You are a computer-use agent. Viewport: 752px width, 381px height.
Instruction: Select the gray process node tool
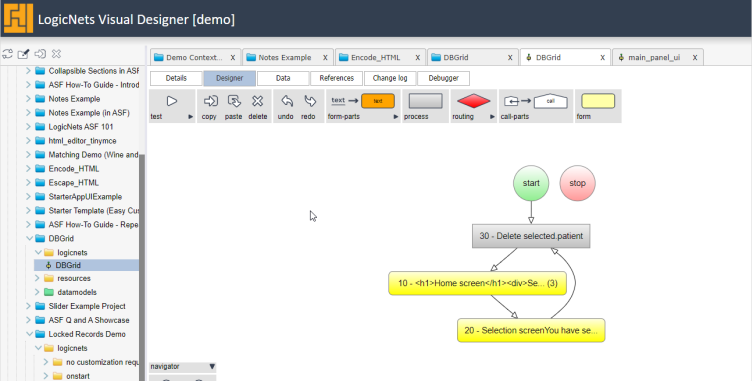point(425,101)
